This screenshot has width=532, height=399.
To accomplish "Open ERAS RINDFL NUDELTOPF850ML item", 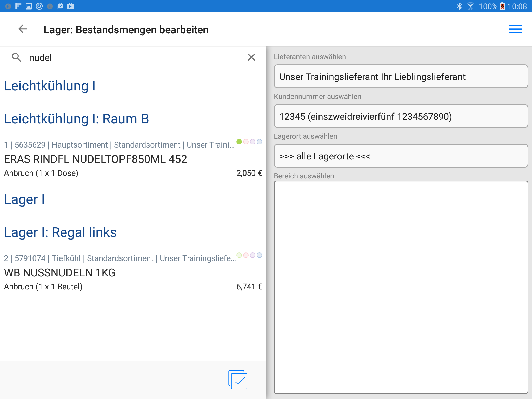I will pyautogui.click(x=96, y=159).
